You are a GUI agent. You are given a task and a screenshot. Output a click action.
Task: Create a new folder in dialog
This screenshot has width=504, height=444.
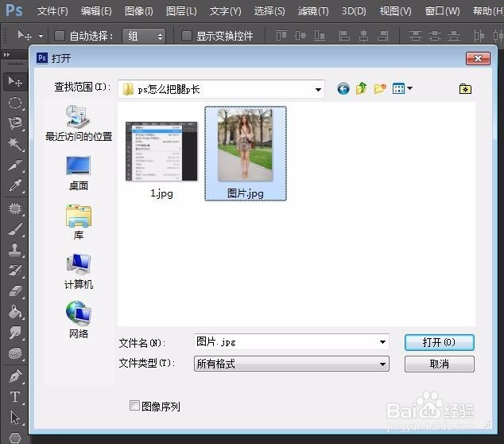pos(380,88)
